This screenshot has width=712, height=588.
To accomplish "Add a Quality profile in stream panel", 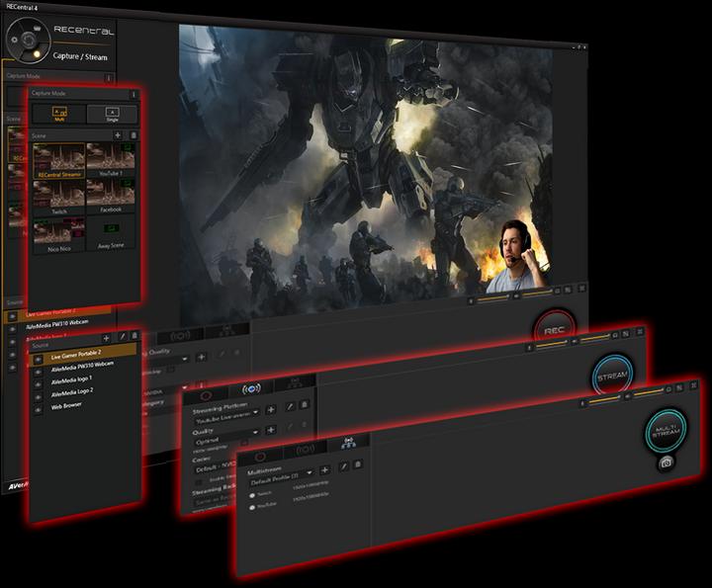I will click(x=271, y=429).
